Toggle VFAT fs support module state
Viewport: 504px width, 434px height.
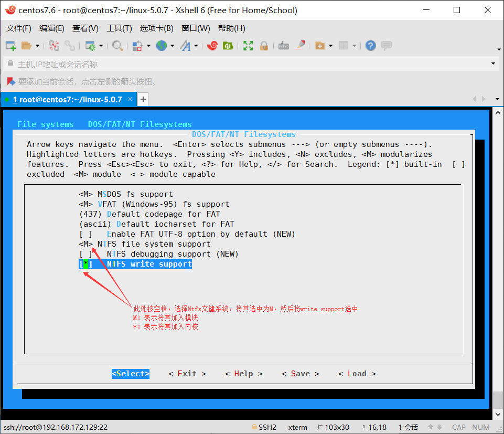[86, 204]
